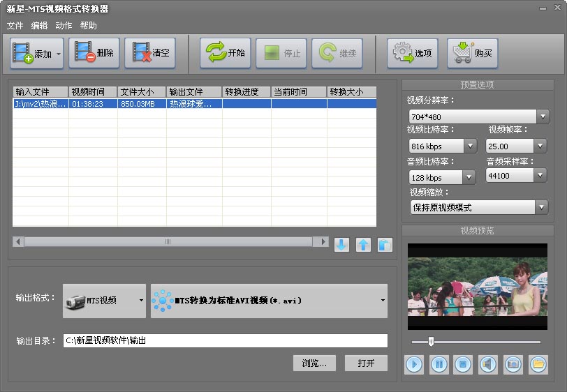Screen dimensions: 567x392
Task: Click the 购买 shopping cart button
Action: (473, 53)
